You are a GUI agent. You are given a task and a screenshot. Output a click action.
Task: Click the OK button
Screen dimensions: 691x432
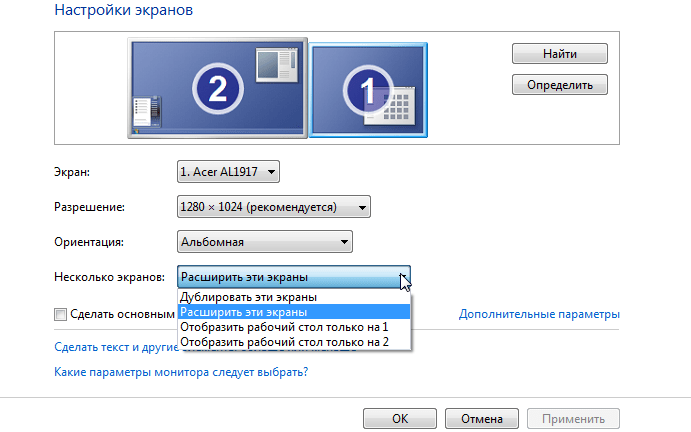399,419
